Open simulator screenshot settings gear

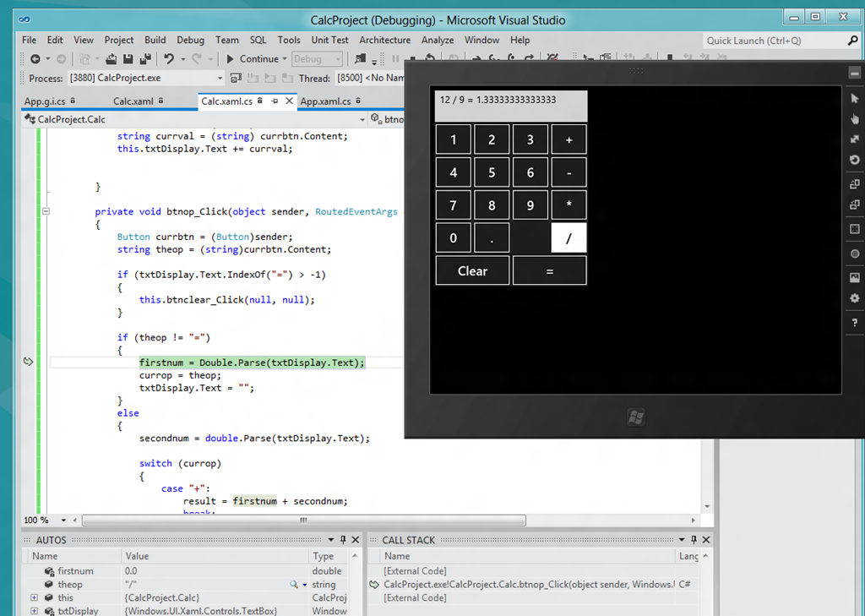855,298
